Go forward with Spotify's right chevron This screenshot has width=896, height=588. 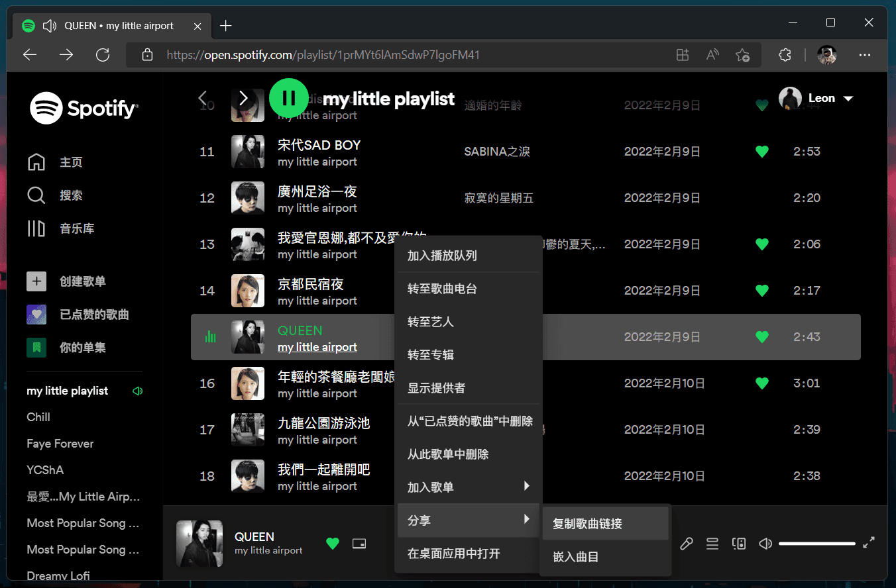[243, 98]
